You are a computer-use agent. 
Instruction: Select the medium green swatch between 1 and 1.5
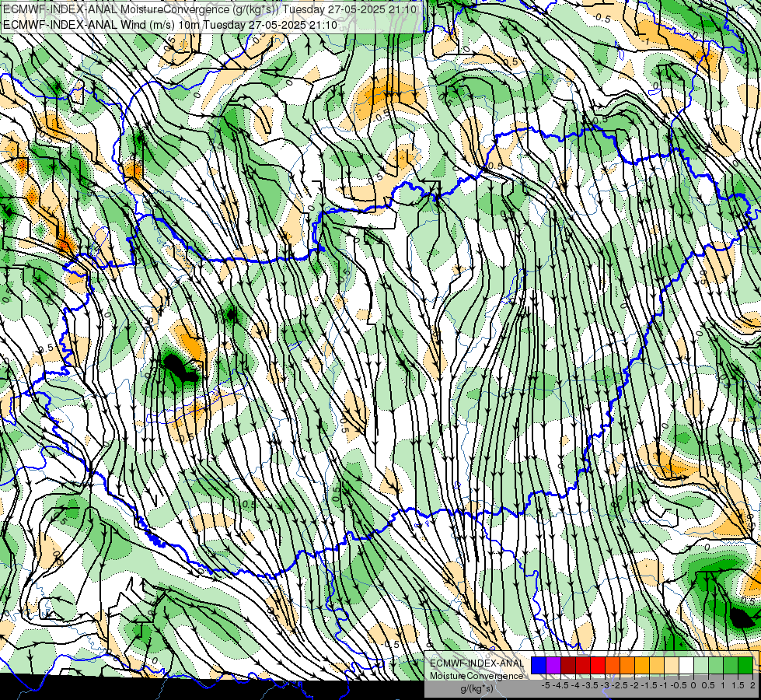pyautogui.click(x=731, y=665)
